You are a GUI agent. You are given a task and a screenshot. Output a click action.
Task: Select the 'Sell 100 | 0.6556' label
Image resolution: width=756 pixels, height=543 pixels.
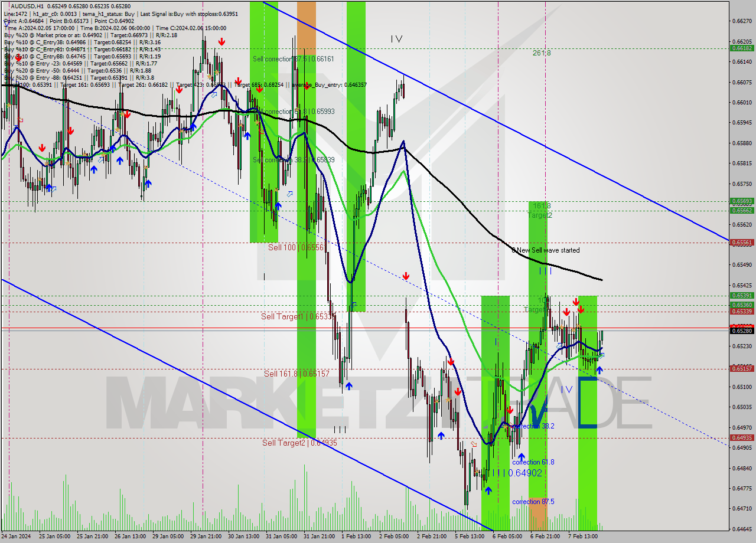click(x=296, y=247)
